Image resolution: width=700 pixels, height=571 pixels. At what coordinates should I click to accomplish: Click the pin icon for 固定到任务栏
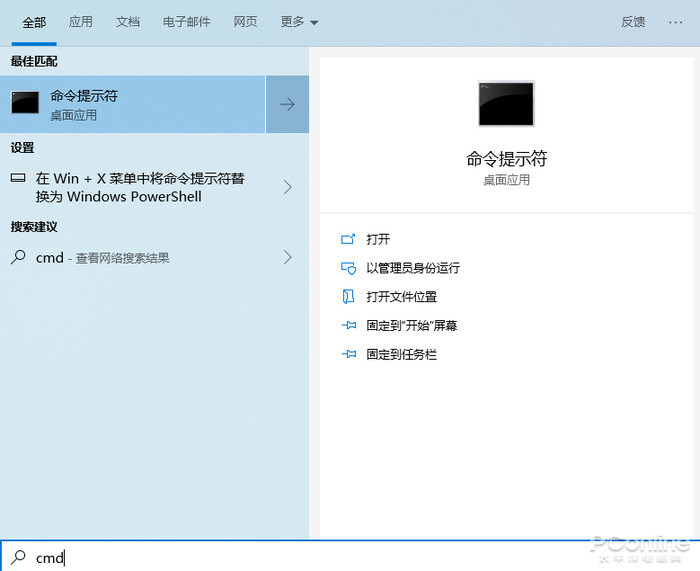click(x=348, y=355)
